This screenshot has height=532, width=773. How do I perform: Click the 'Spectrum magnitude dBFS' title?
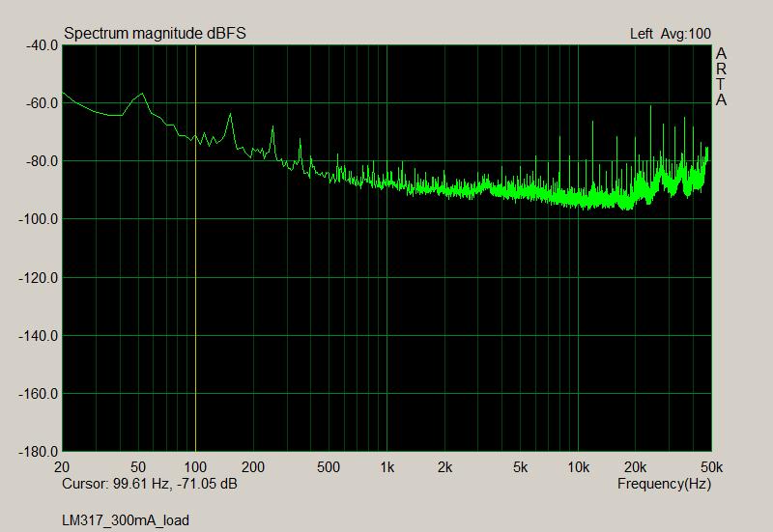point(155,34)
